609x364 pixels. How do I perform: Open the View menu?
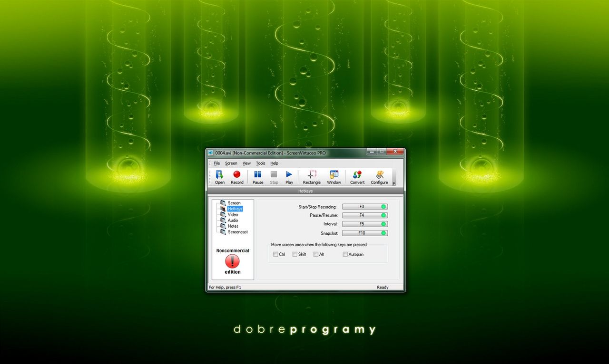[x=246, y=163]
